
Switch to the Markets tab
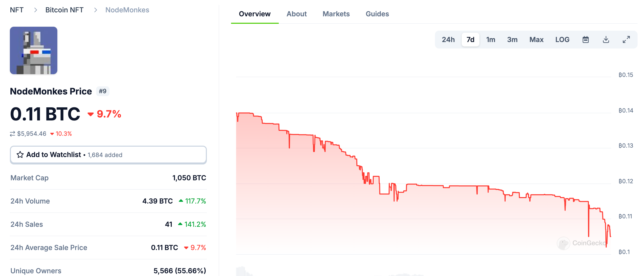(x=336, y=14)
